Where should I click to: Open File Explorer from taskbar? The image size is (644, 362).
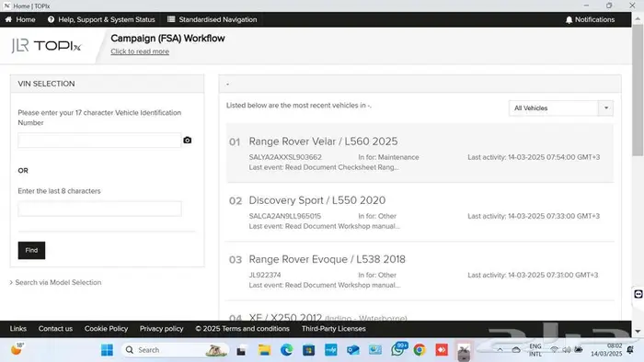264,350
